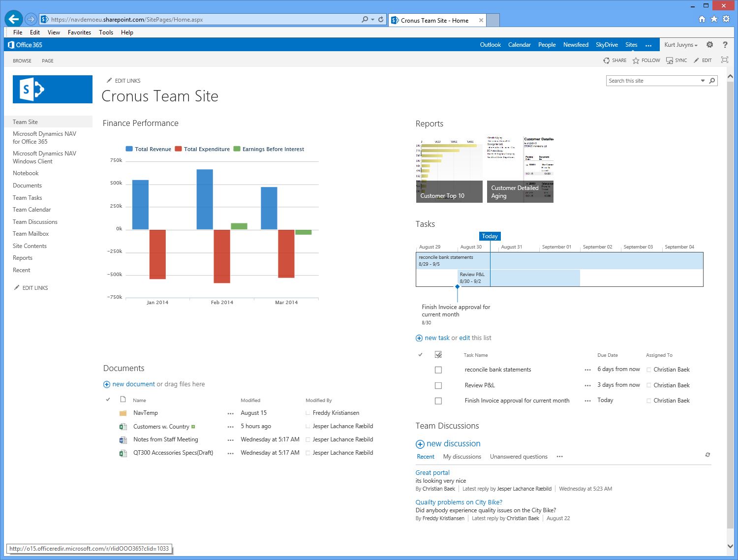Open Outlook in the Office 365 nav
738x560 pixels.
coord(491,45)
